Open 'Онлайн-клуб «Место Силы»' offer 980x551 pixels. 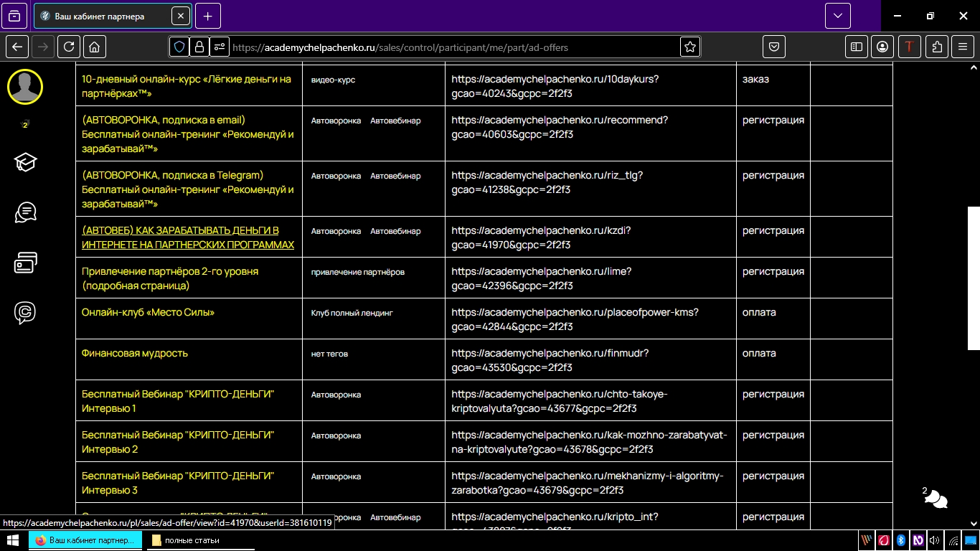148,312
